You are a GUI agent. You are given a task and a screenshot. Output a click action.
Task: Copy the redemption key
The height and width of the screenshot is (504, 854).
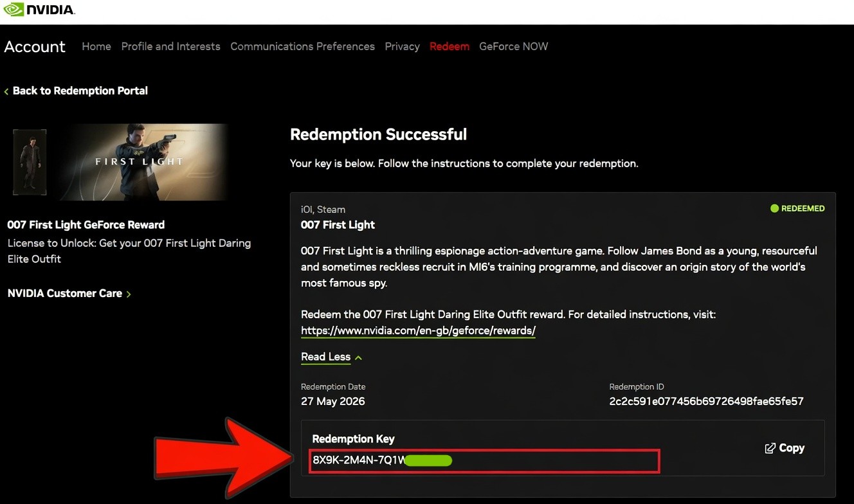point(785,448)
